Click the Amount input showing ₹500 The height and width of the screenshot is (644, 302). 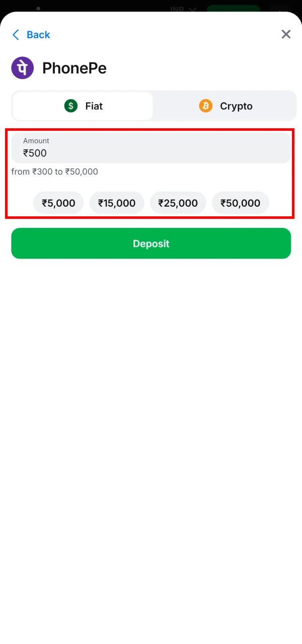[151, 147]
